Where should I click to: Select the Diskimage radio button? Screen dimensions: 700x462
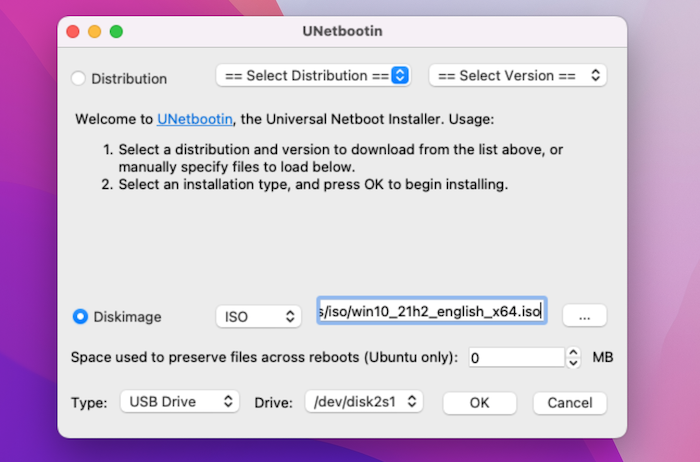[80, 316]
